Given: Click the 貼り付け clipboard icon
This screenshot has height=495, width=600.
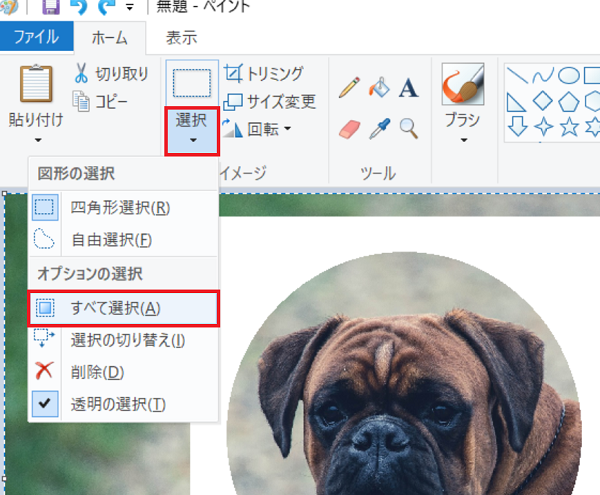Looking at the screenshot, I should coord(36,83).
